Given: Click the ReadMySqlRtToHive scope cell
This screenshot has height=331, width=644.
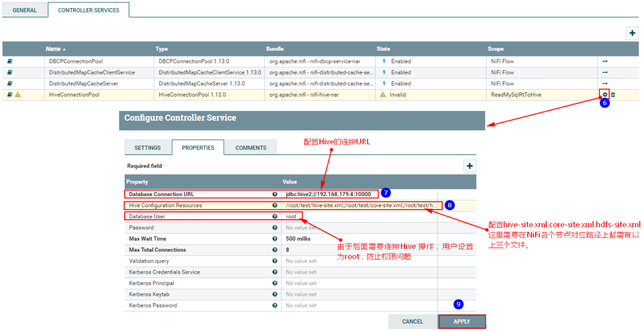Looking at the screenshot, I should coord(541,95).
